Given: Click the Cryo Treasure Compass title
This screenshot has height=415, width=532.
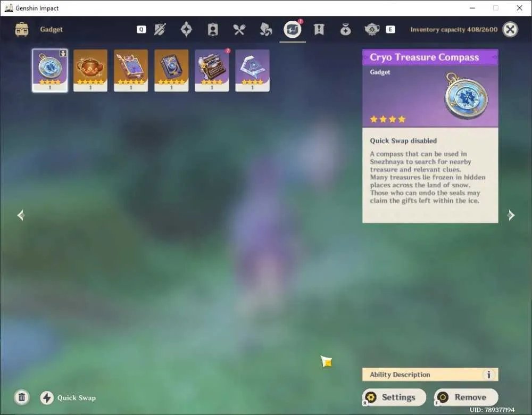Looking at the screenshot, I should tap(425, 57).
